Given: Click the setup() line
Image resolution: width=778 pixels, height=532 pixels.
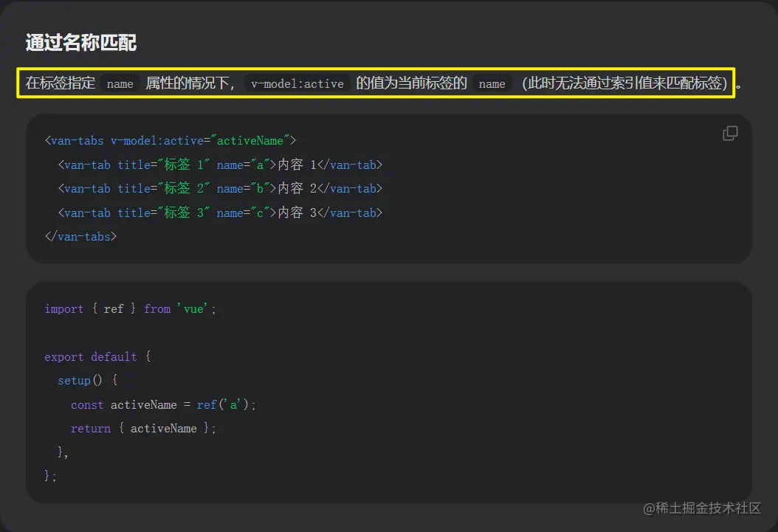Looking at the screenshot, I should point(88,381).
